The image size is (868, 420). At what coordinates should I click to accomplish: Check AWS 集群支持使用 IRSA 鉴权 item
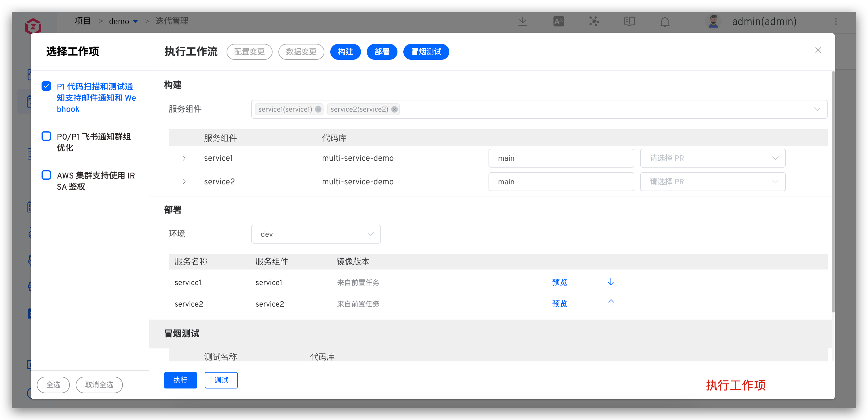(46, 175)
